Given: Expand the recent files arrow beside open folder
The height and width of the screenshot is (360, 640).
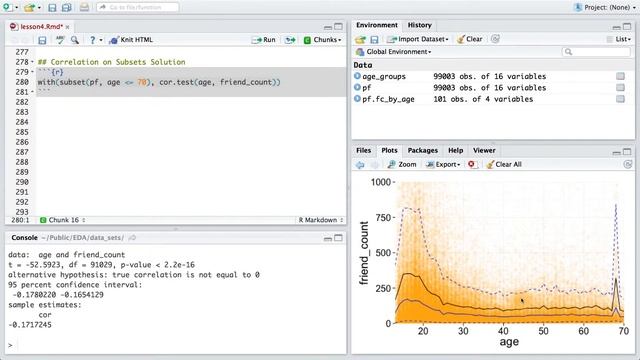Looking at the screenshot, I should (x=39, y=7).
